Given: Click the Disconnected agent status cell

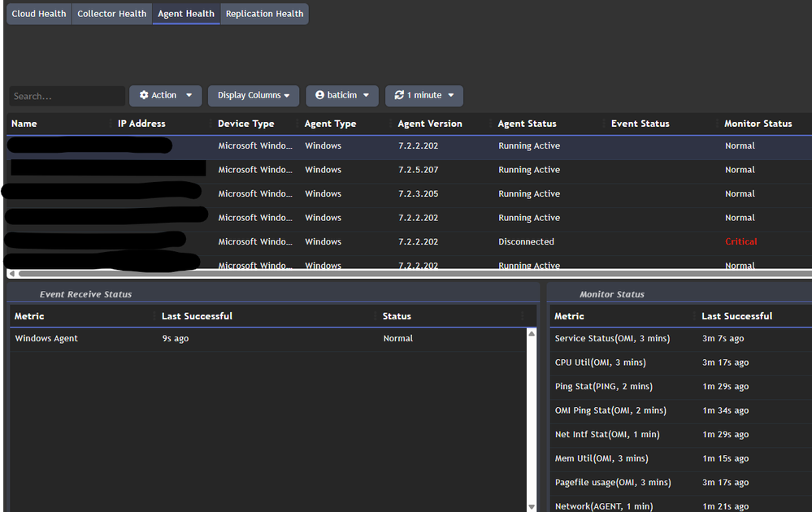Looking at the screenshot, I should 526,241.
